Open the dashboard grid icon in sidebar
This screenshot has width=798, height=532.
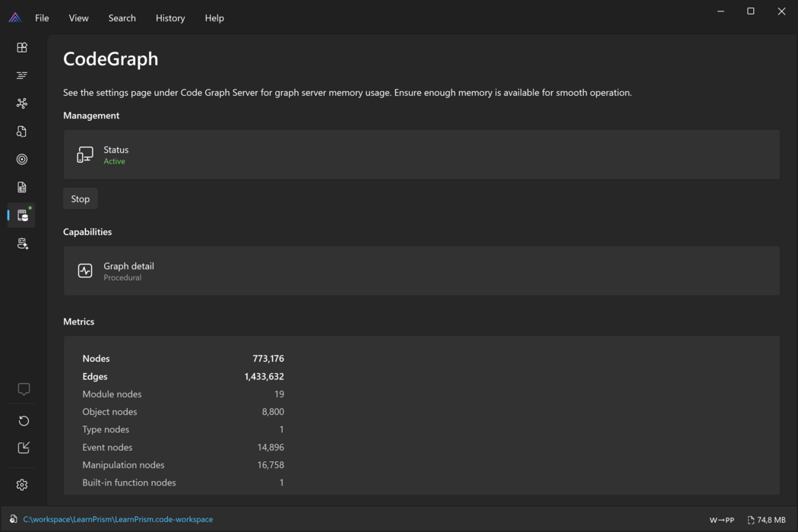click(22, 47)
